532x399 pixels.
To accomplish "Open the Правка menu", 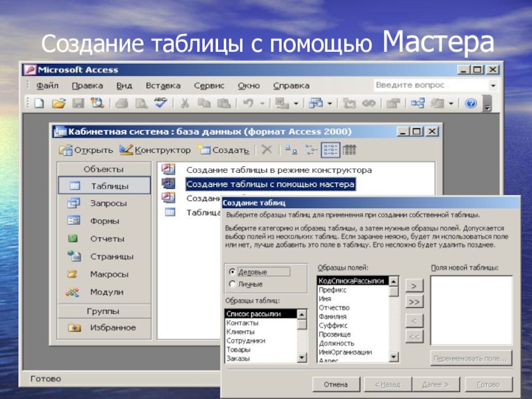I will tap(87, 86).
